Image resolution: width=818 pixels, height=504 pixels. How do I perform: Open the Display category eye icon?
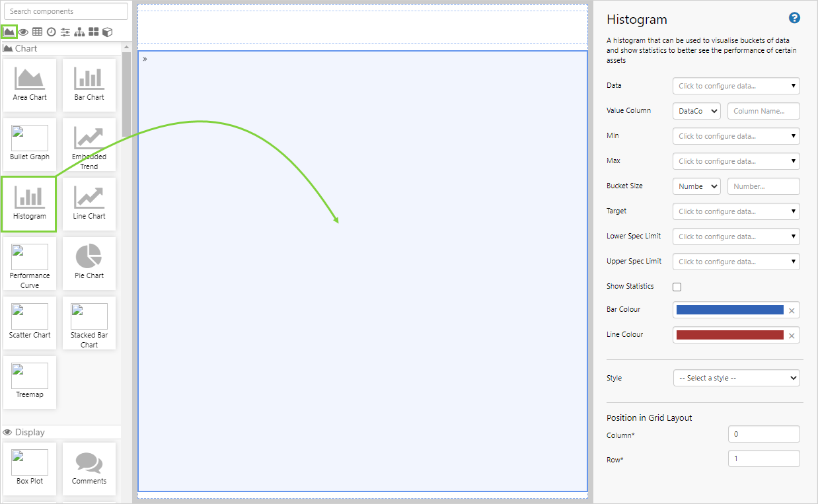pos(23,32)
